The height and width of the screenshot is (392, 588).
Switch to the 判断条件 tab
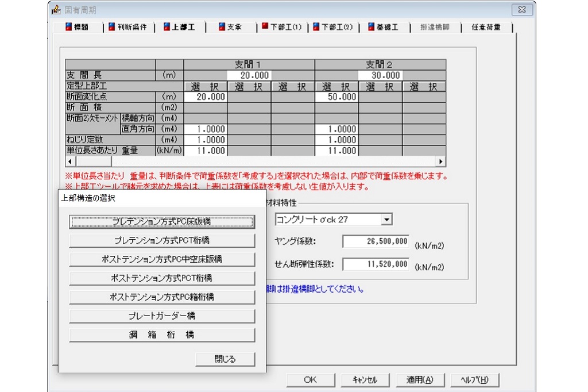click(128, 27)
